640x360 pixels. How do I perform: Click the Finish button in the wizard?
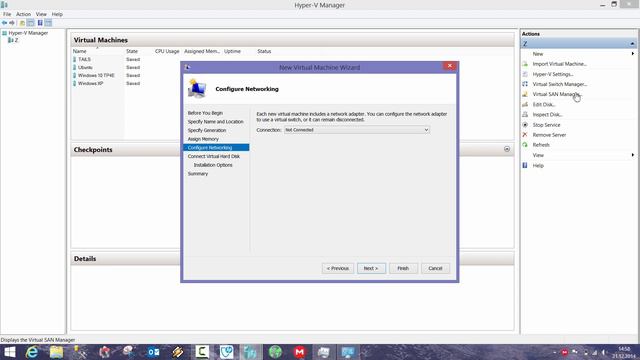click(x=403, y=268)
